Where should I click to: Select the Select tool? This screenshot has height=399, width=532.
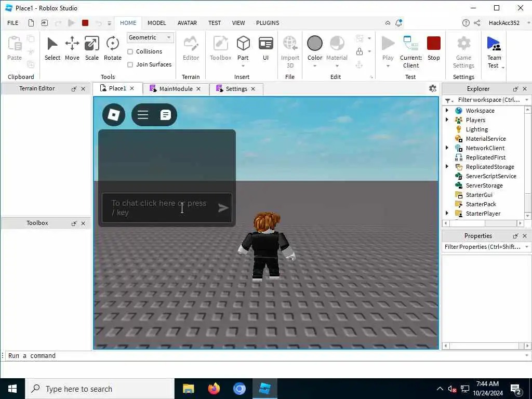(x=52, y=48)
